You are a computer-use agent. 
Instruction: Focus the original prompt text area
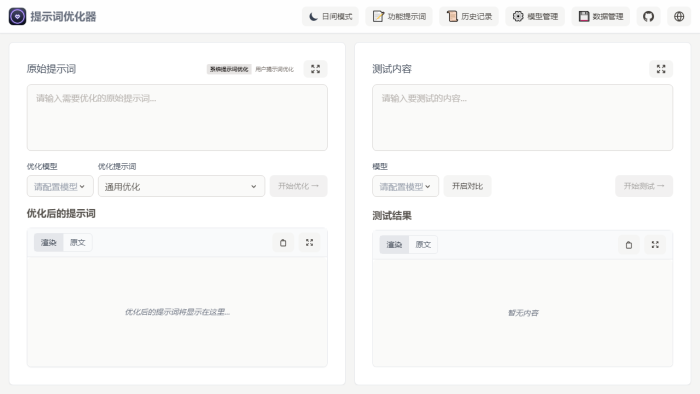coord(177,117)
